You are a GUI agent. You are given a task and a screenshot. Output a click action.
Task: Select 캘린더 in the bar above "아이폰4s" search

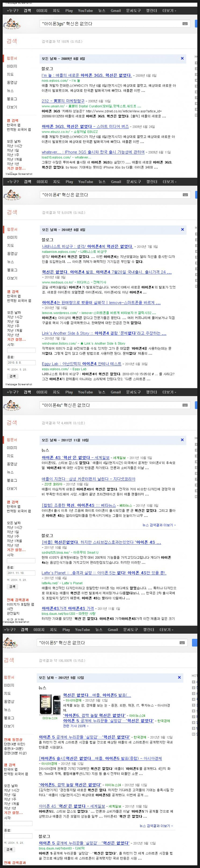pyautogui.click(x=151, y=392)
